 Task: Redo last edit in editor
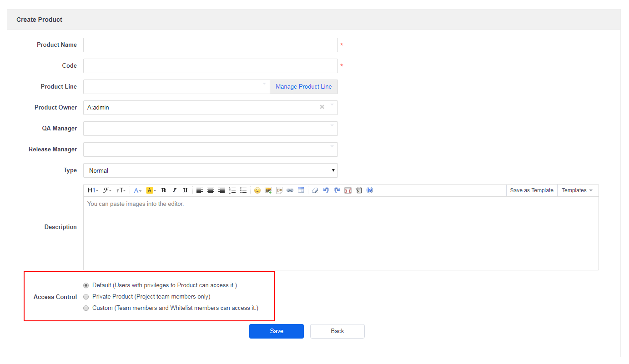(337, 190)
